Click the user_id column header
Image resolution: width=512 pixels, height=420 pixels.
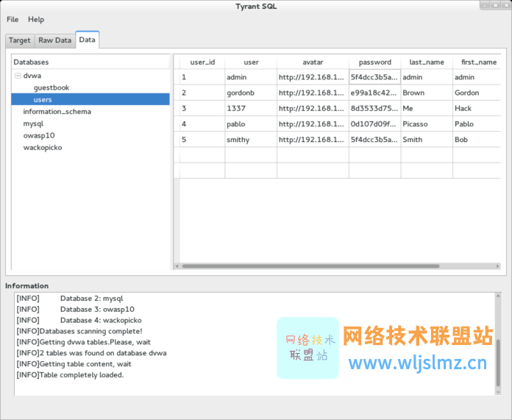[202, 62]
